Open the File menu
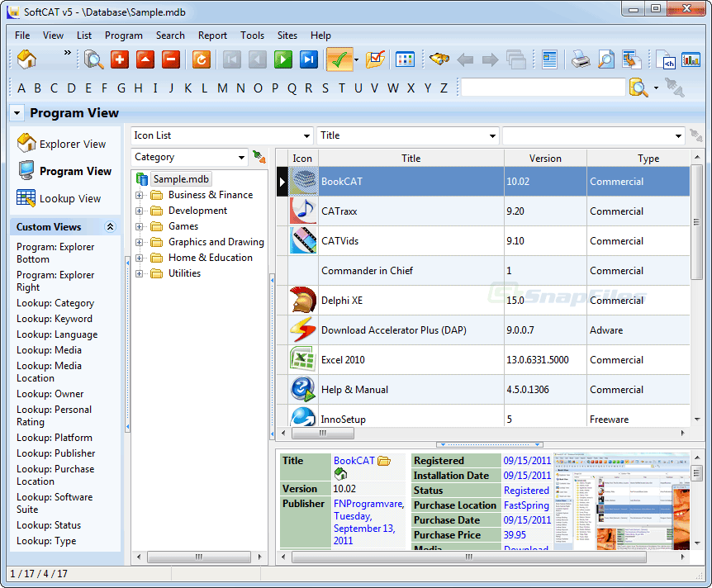 pos(22,36)
